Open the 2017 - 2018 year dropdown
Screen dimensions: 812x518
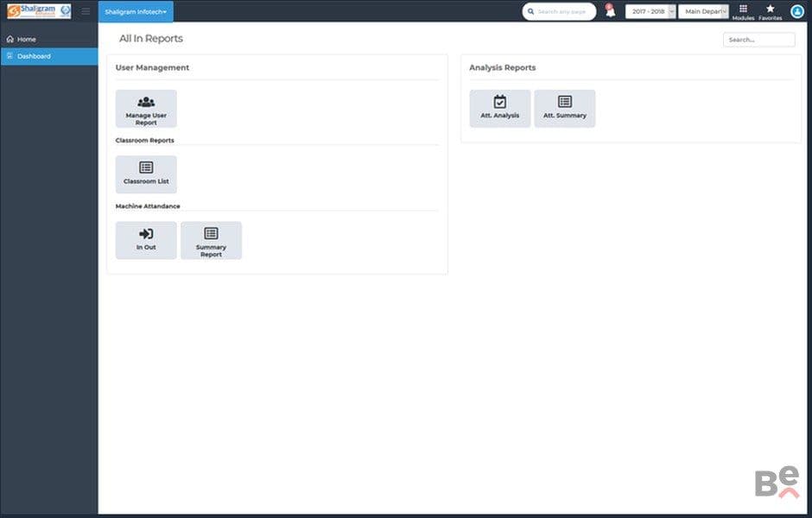tap(650, 11)
